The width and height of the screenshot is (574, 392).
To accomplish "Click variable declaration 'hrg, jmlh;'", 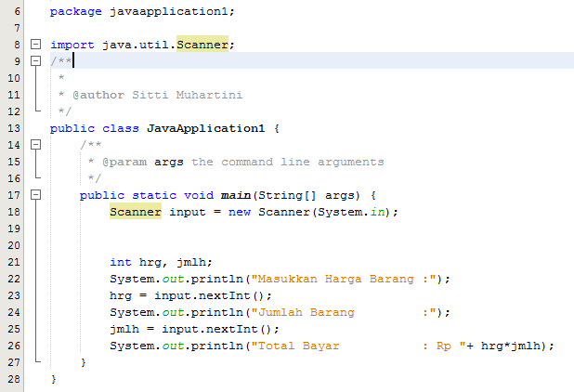I will [x=176, y=263].
